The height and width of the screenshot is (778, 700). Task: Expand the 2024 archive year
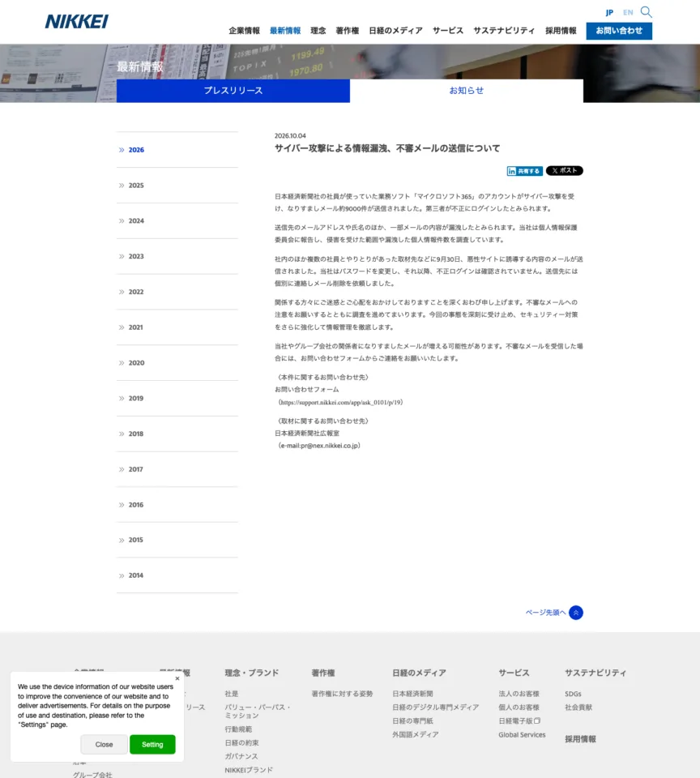point(177,220)
